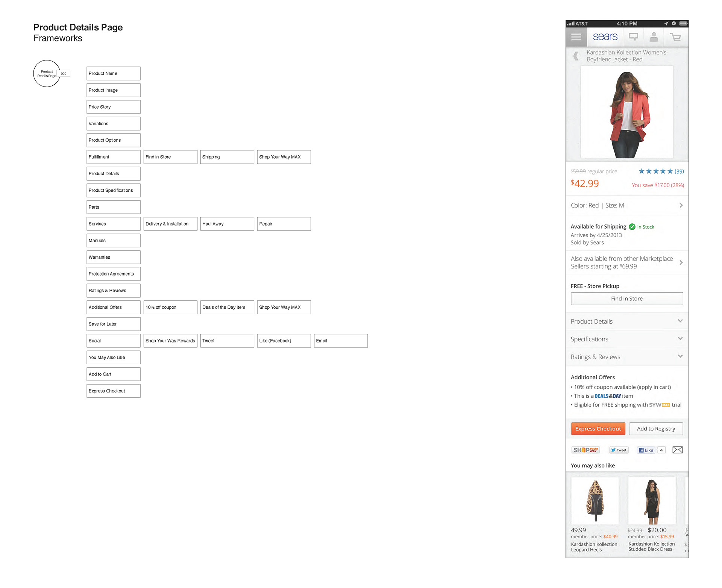
Task: Click the Tweet share button
Action: (x=619, y=450)
